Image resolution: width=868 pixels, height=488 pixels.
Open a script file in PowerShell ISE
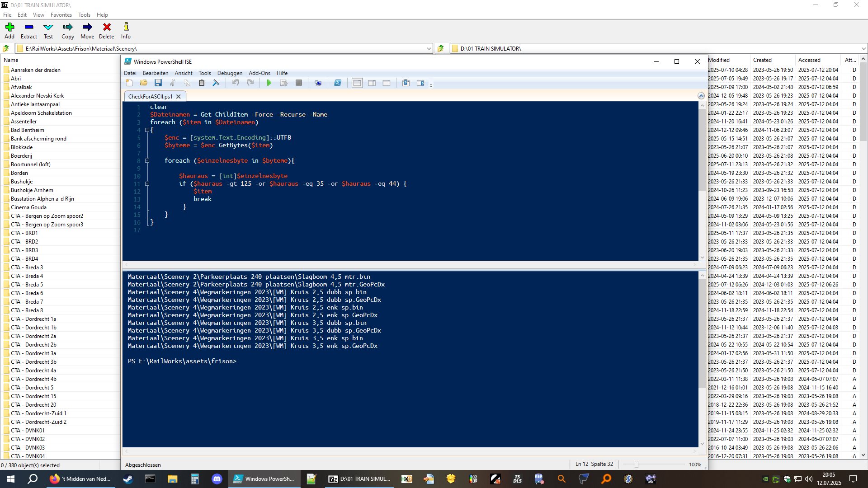pyautogui.click(x=144, y=83)
